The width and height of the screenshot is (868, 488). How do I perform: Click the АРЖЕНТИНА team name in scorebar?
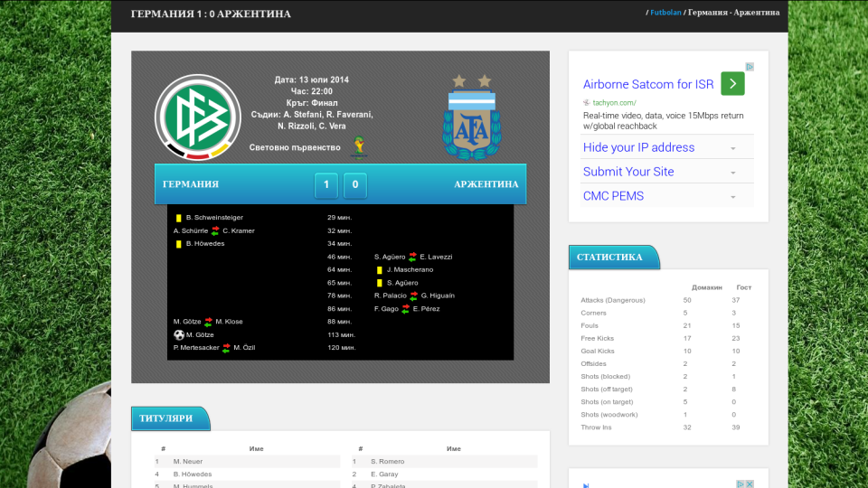(486, 184)
